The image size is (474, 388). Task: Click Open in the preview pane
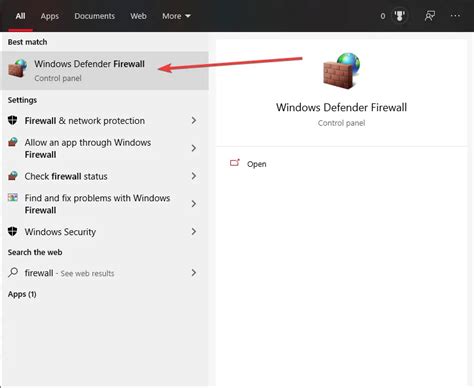[256, 164]
